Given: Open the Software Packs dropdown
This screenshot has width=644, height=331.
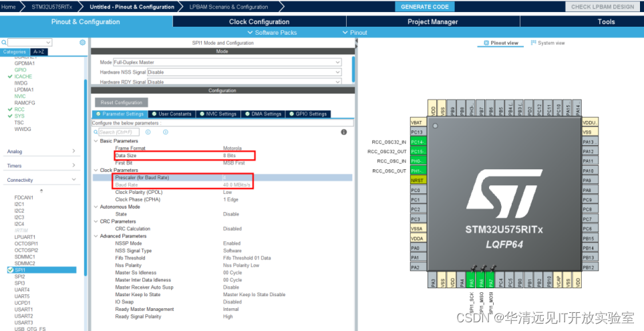Looking at the screenshot, I should (272, 33).
